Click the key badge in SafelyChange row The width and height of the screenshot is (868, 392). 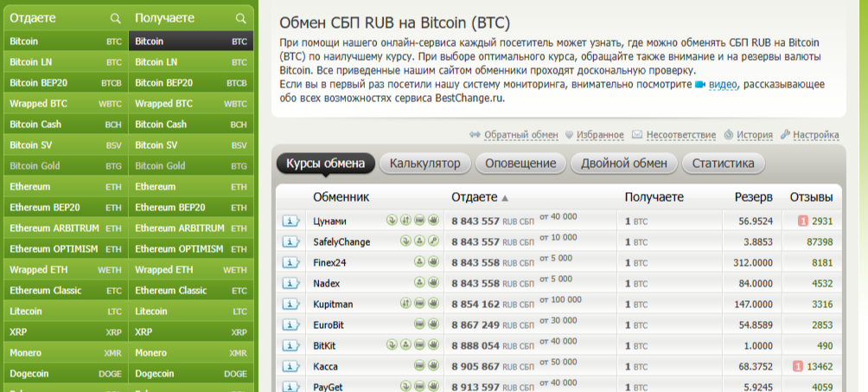tap(433, 241)
